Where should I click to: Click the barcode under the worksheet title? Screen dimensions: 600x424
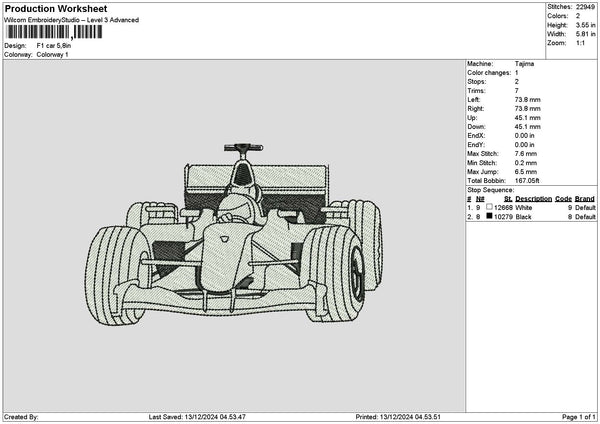point(52,32)
